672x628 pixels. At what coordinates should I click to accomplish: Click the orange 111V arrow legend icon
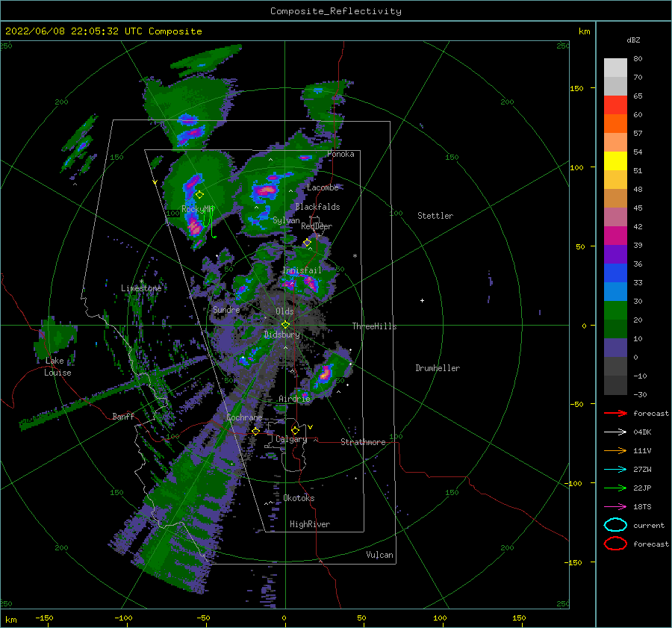615,450
